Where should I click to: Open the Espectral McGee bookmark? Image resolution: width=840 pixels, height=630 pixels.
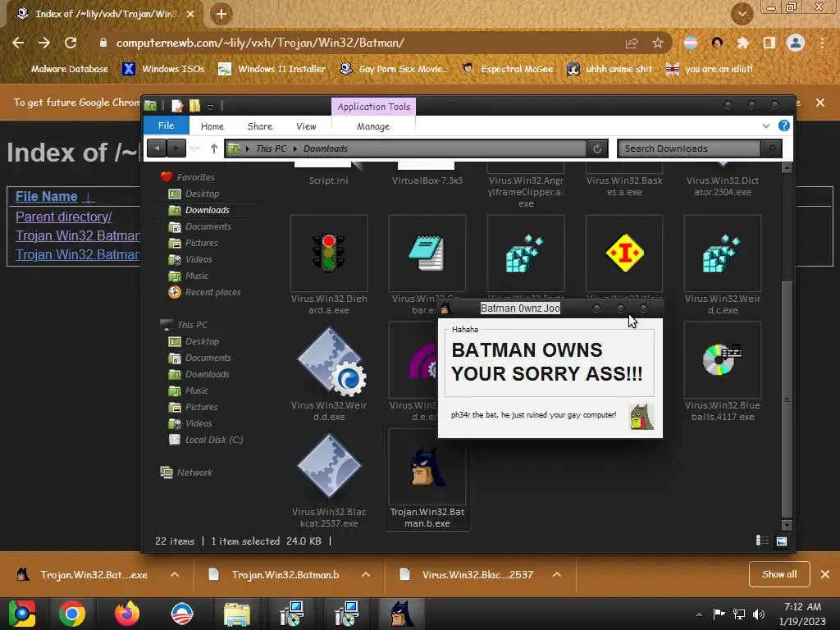click(x=507, y=69)
